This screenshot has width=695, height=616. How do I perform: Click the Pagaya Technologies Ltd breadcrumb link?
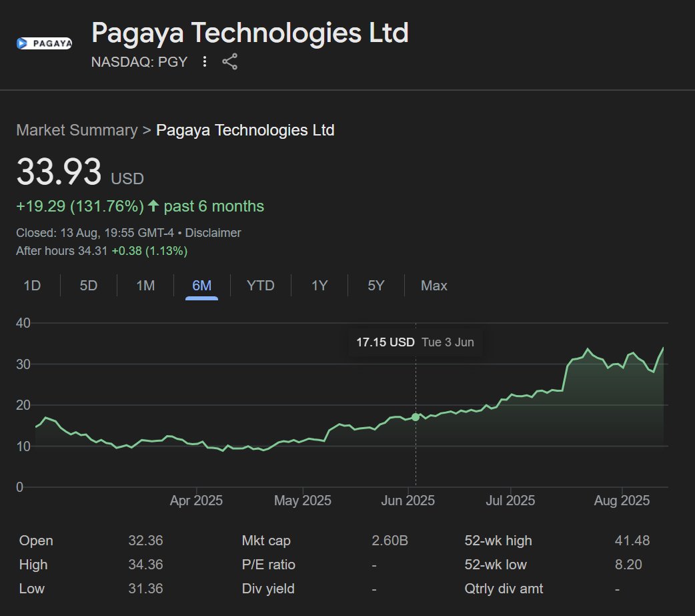[245, 130]
